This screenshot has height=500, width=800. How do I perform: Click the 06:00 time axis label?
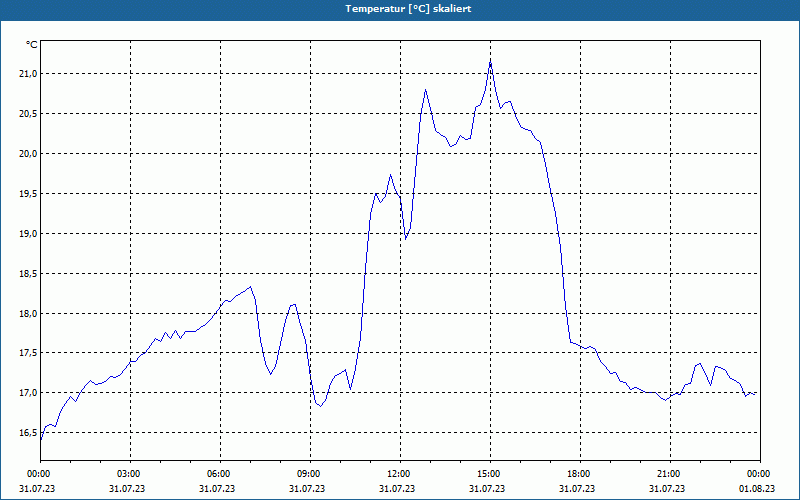[220, 474]
